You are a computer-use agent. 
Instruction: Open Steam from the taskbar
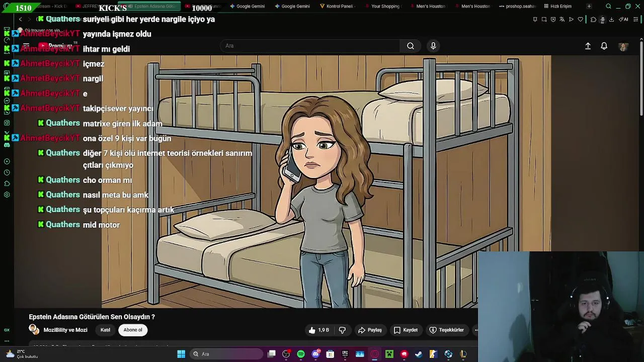pyautogui.click(x=419, y=354)
